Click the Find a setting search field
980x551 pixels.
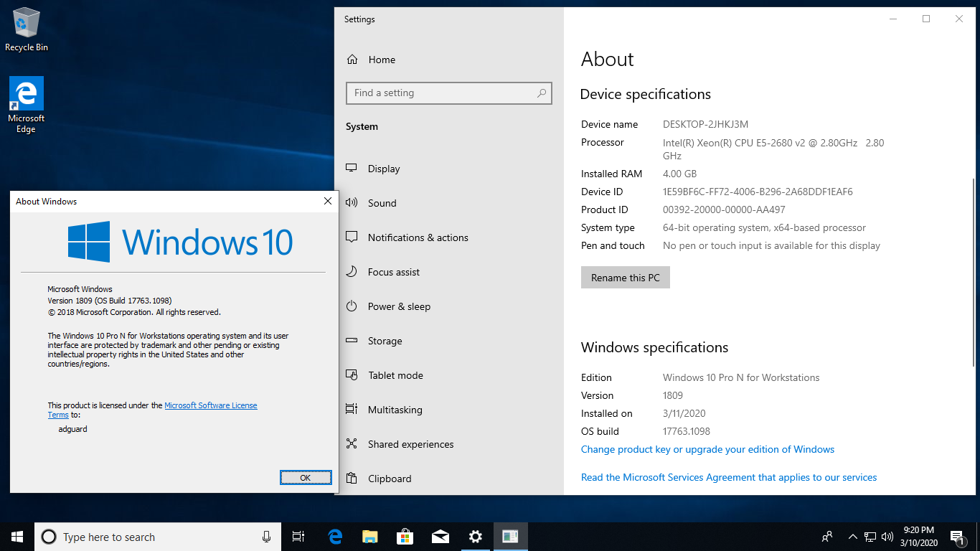point(449,93)
